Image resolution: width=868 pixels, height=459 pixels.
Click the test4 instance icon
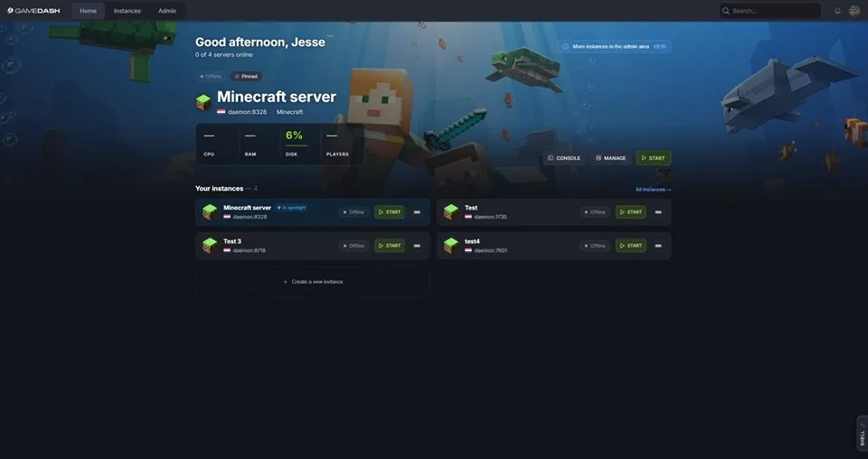point(451,246)
